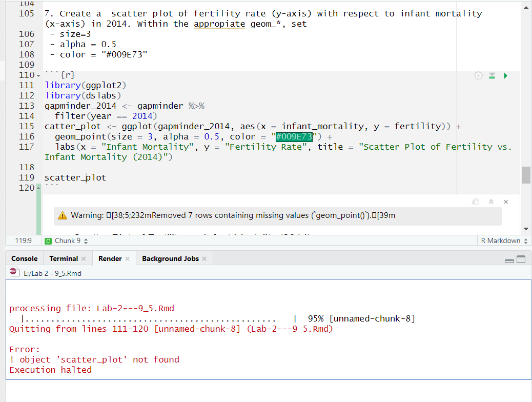Screen dimensions: 532x402
Task: Click cursor position indicator 119:9
Action: click(24, 240)
